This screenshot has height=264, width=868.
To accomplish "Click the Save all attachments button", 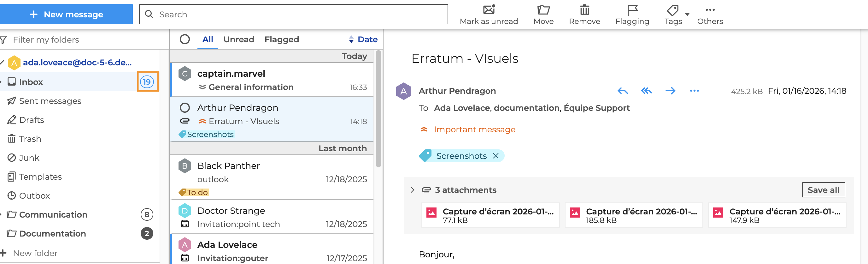I will tap(823, 190).
